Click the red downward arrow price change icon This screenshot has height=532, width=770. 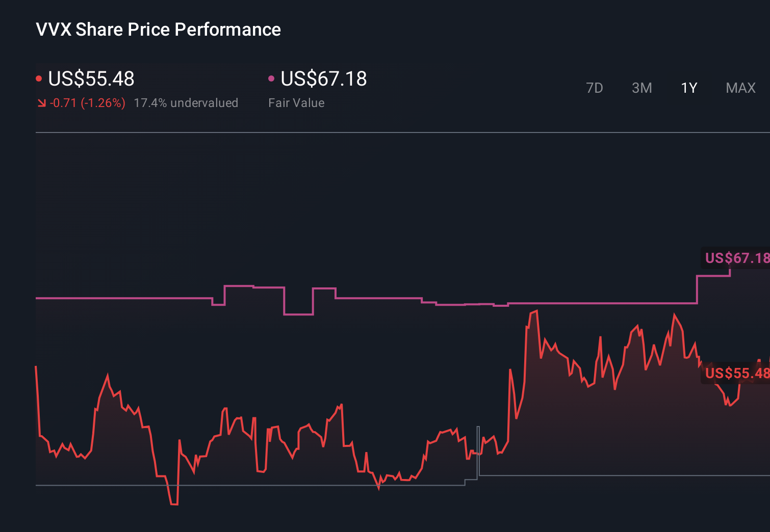click(x=42, y=102)
